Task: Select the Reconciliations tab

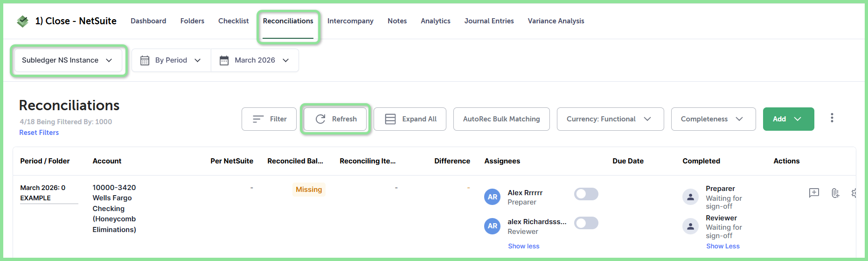Action: [x=288, y=21]
